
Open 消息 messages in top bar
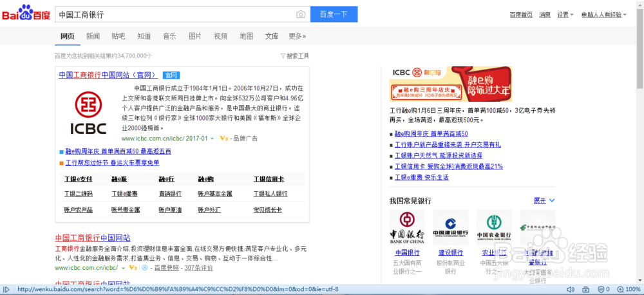point(545,15)
